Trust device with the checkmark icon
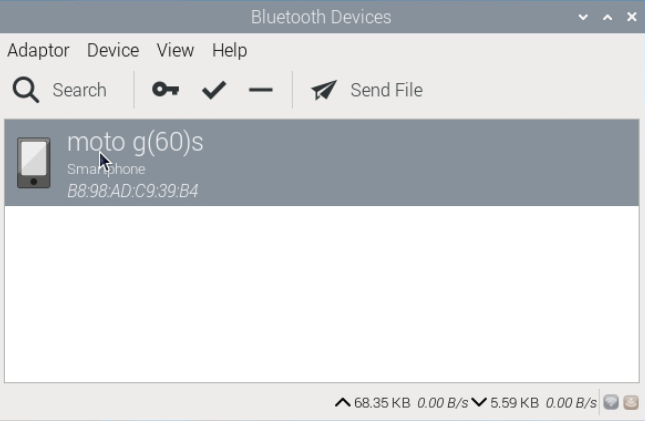The height and width of the screenshot is (421, 645). pyautogui.click(x=214, y=90)
